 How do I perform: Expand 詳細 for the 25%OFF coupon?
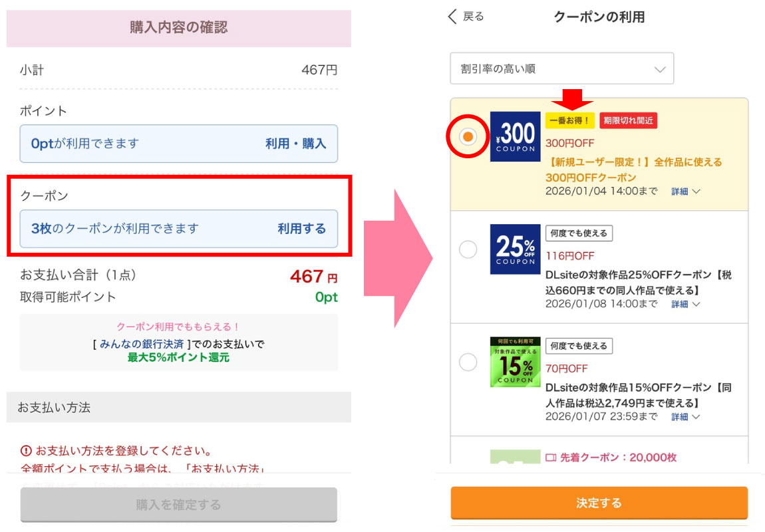point(685,304)
